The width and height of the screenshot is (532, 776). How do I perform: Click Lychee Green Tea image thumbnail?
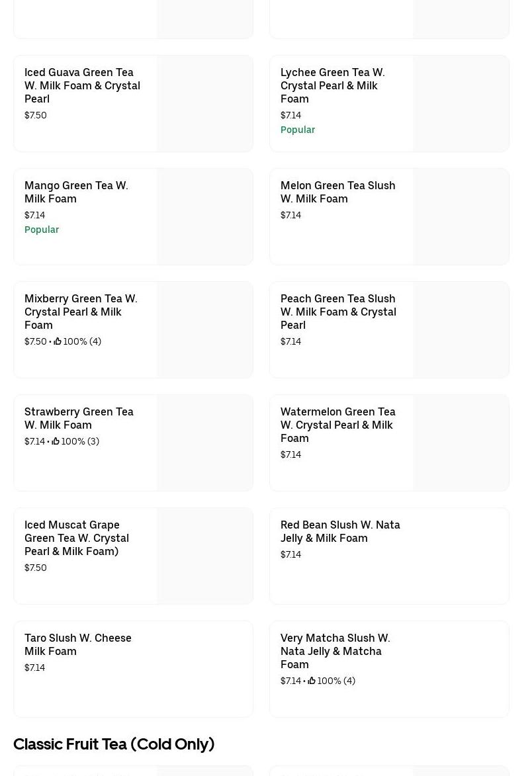pos(461,104)
